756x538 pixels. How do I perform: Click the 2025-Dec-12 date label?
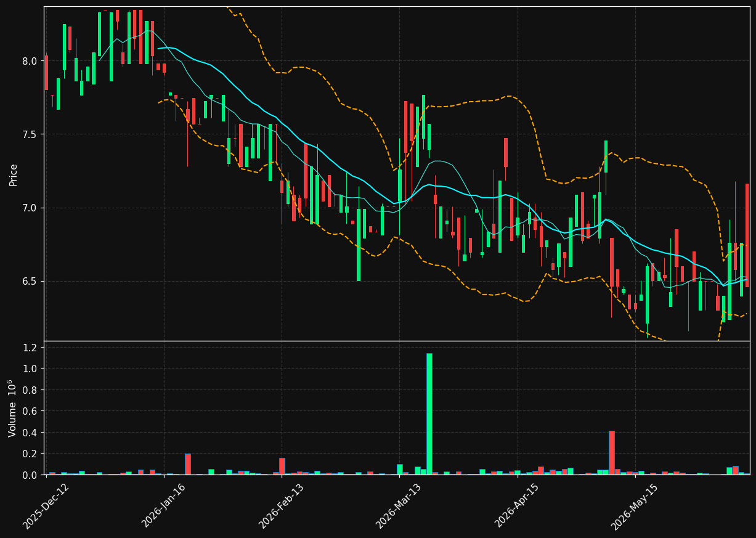coord(46,506)
